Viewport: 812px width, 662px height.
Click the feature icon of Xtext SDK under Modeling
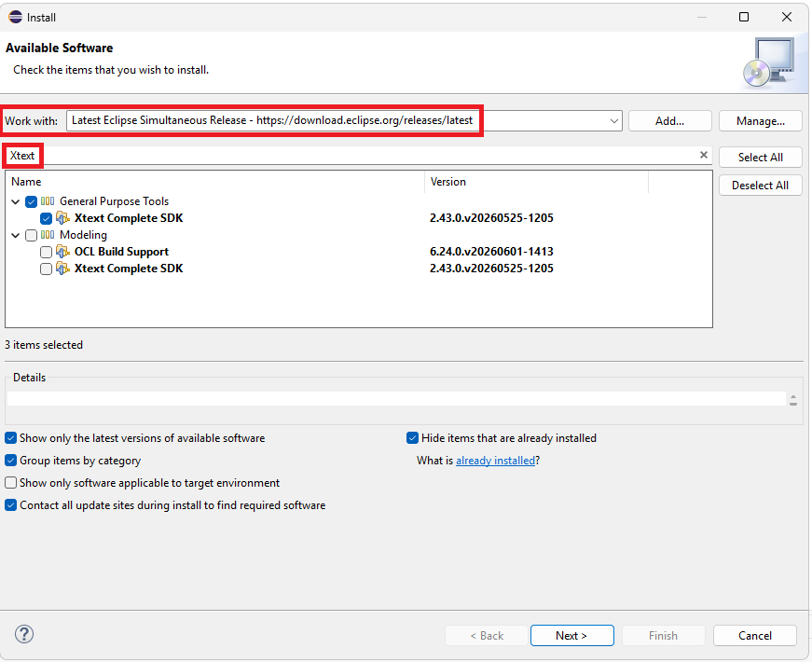[x=62, y=269]
